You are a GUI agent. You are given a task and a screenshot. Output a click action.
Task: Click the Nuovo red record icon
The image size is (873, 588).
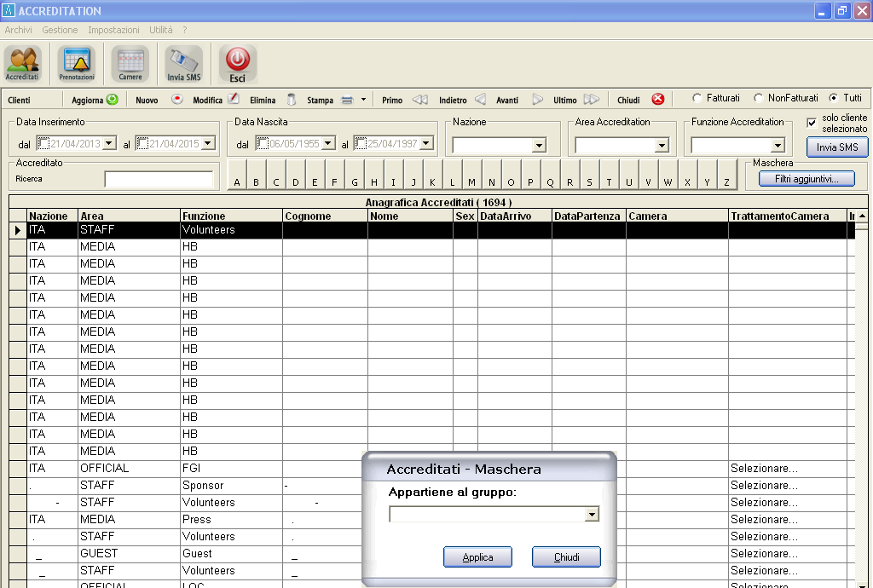coord(177,100)
